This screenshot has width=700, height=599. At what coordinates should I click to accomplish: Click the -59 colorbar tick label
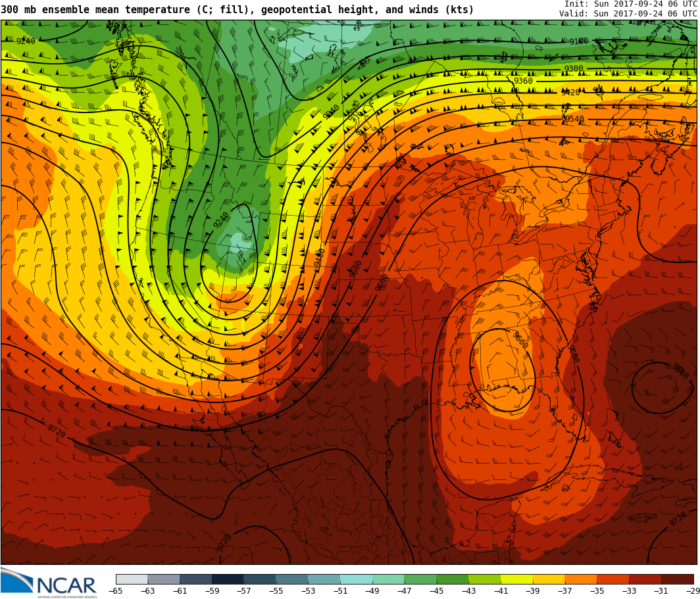coord(212,591)
